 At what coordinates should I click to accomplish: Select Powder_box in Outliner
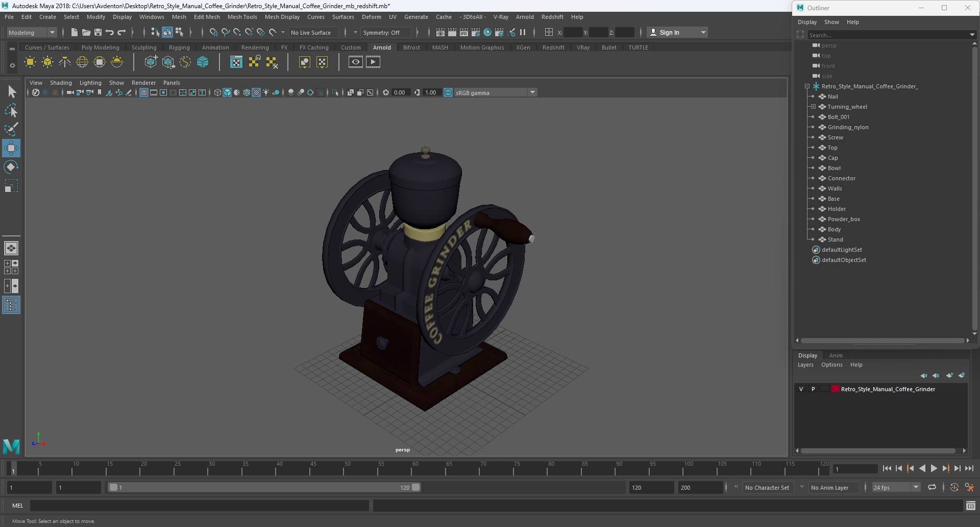point(844,219)
